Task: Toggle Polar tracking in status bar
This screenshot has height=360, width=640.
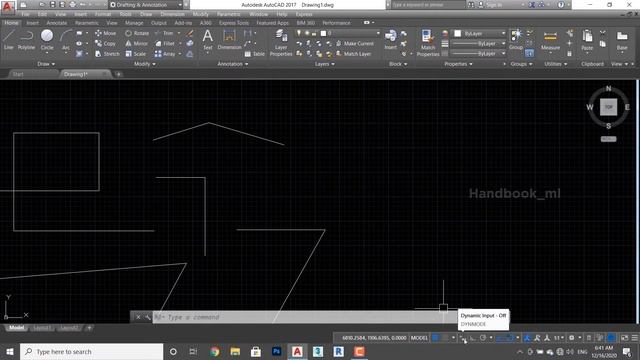Action: click(x=483, y=338)
